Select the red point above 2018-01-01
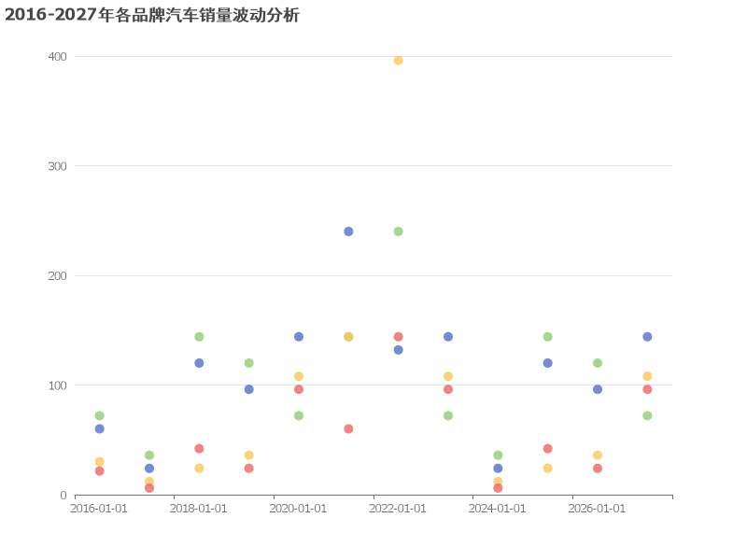 [x=199, y=449]
